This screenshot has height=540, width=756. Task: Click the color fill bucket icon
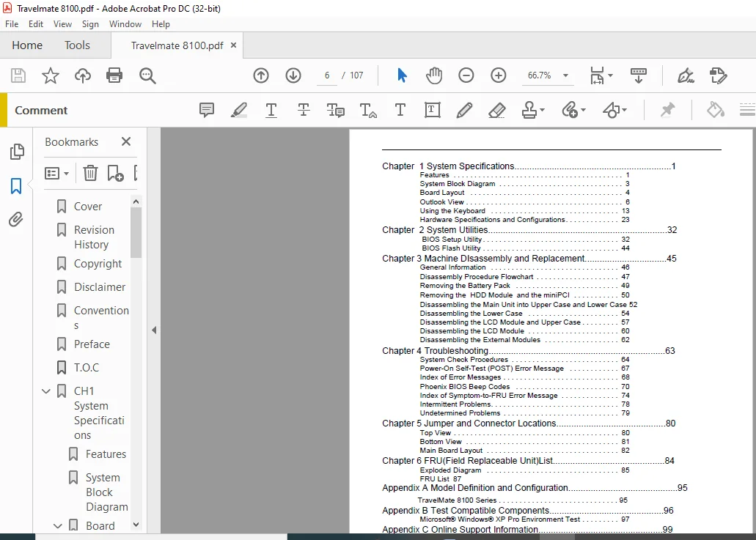pos(716,111)
